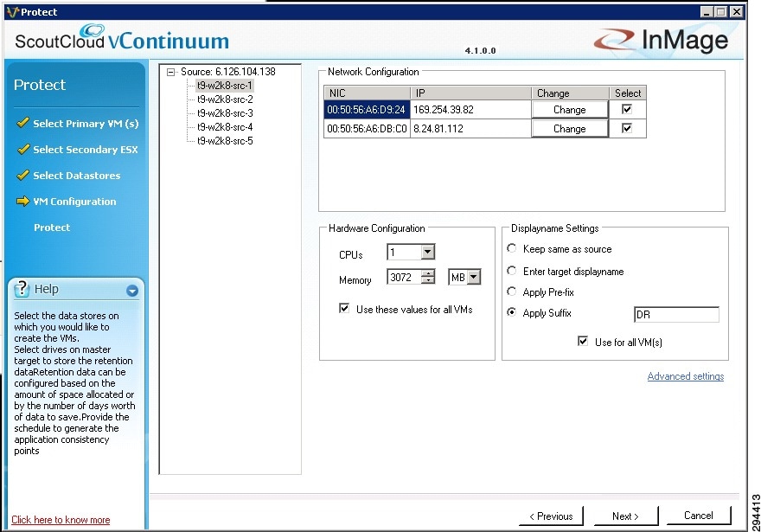Click the Cancel button
This screenshot has height=532, width=761.
699,516
